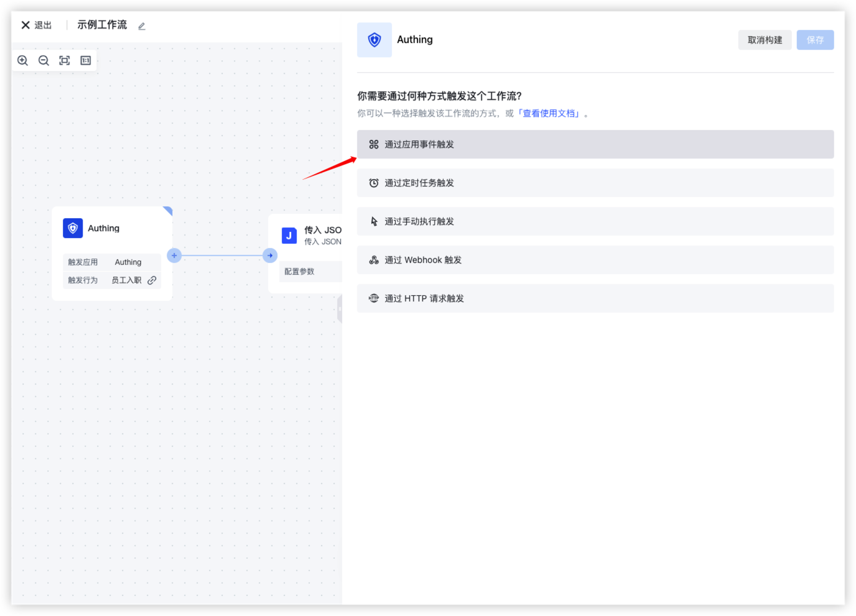The height and width of the screenshot is (616, 856).
Task: Pick 通过 HTTP 请求触发 option
Action: pyautogui.click(x=595, y=298)
